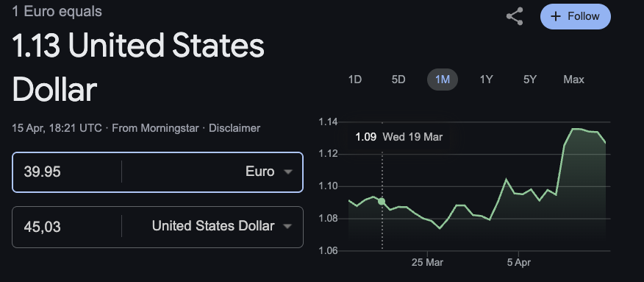The width and height of the screenshot is (644, 282).
Task: Click the 25 Mar axis label
Action: (x=427, y=262)
